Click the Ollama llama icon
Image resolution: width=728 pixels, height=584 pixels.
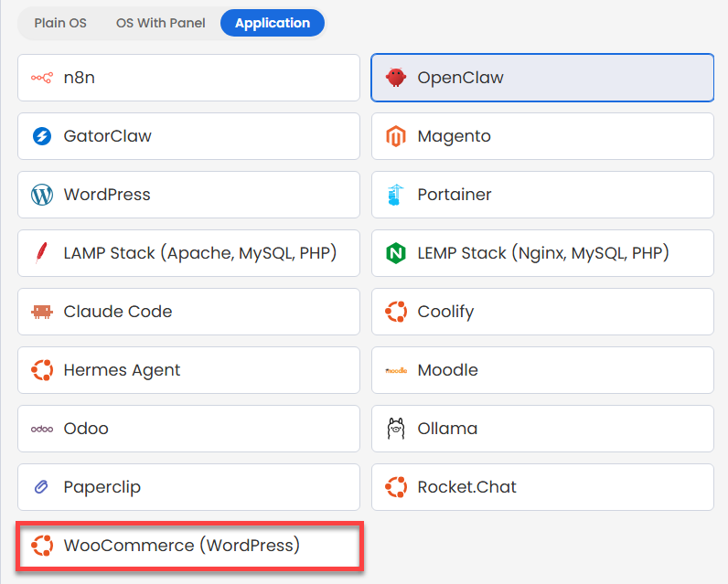(x=396, y=428)
